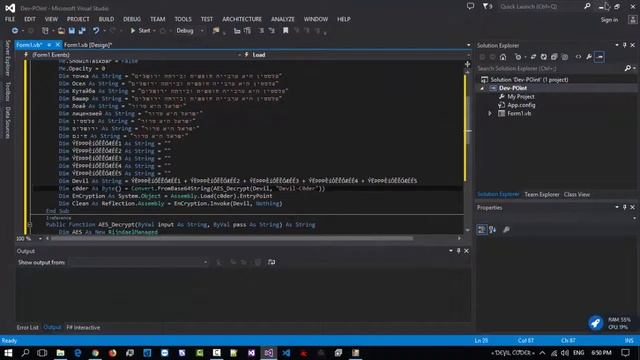The height and width of the screenshot is (360, 640).
Task: Start debugging with the Start button
Action: (x=140, y=31)
